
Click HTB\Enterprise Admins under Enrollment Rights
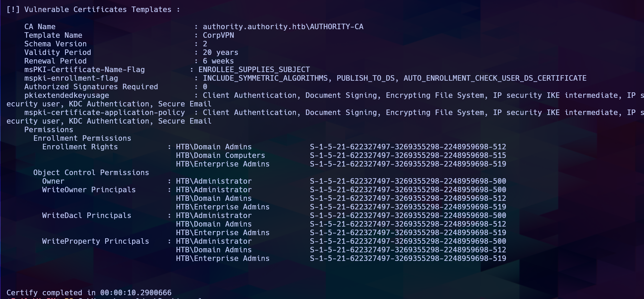coord(222,164)
